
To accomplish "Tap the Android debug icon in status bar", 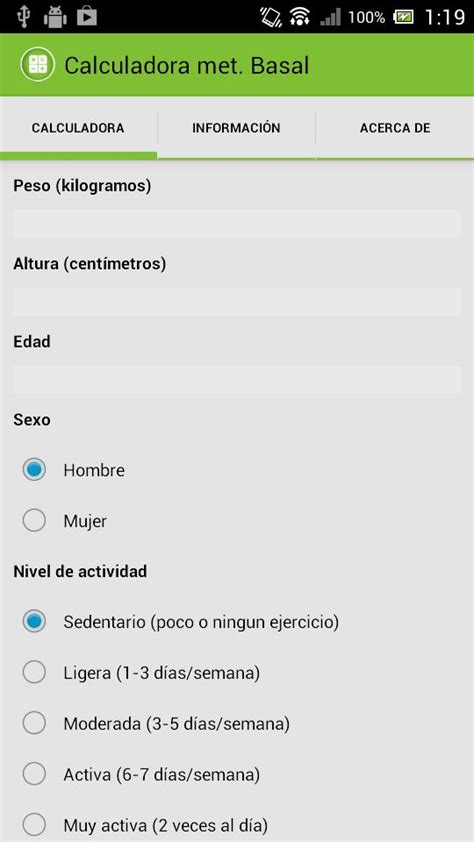I will tap(55, 17).
